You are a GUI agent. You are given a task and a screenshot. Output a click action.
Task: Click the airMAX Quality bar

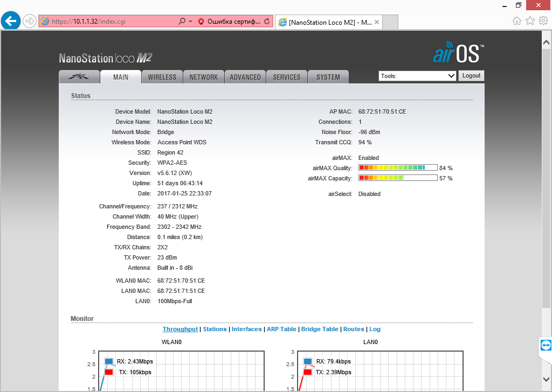[398, 168]
